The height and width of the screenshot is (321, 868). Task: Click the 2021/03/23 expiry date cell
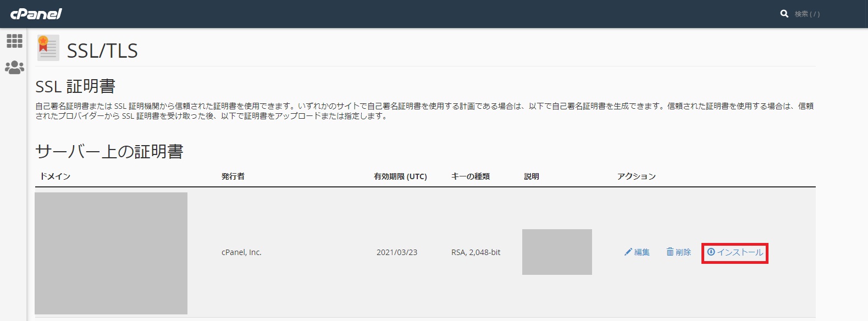pos(397,252)
